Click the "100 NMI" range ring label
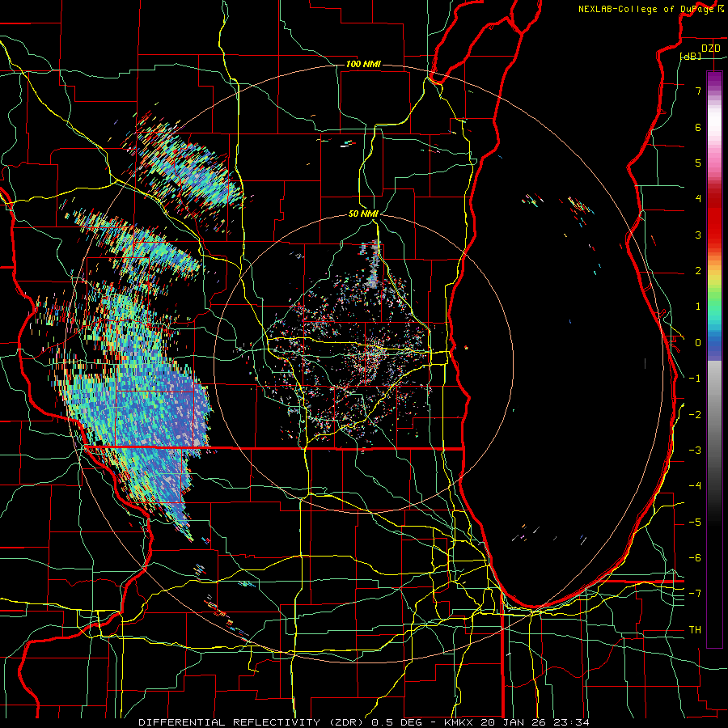 click(363, 64)
